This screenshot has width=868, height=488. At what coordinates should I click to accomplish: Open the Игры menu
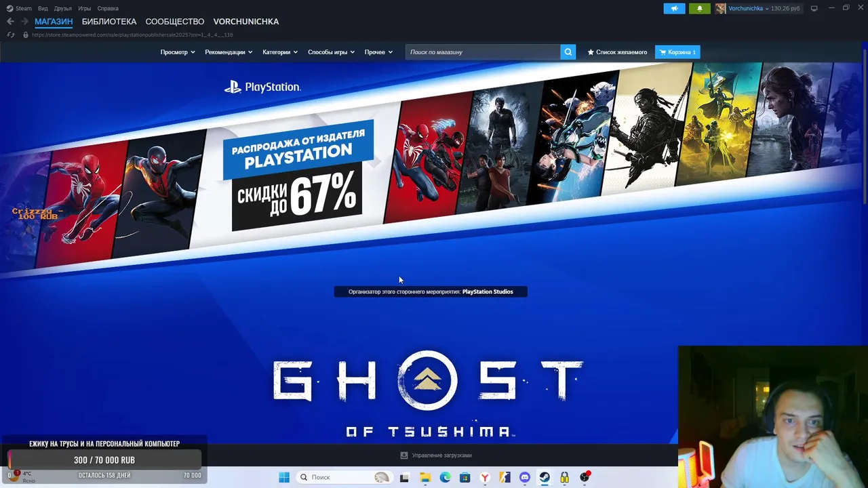[85, 8]
